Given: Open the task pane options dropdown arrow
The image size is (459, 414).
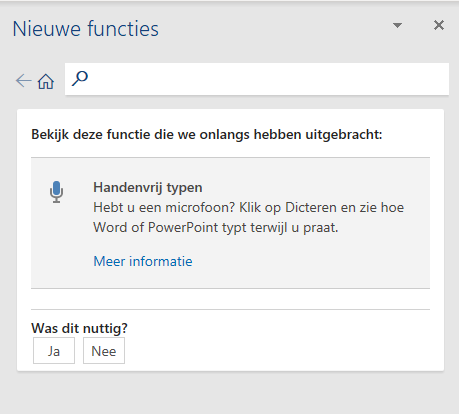Looking at the screenshot, I should click(x=397, y=25).
